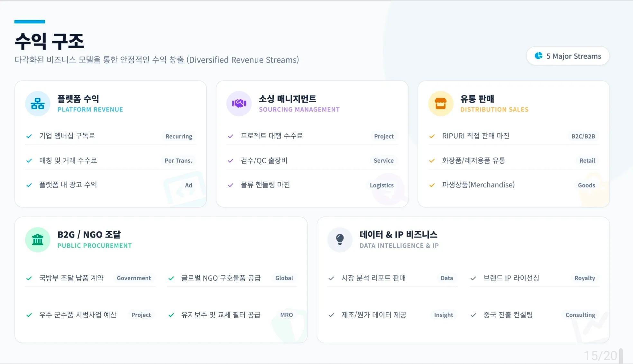Click the 중국 진출 컨설팅 row text

point(508,314)
